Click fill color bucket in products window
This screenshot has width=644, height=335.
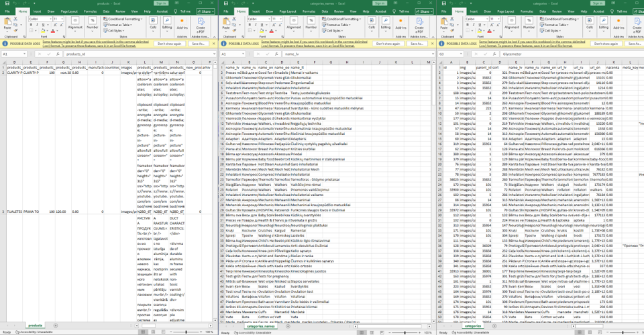click(x=44, y=31)
